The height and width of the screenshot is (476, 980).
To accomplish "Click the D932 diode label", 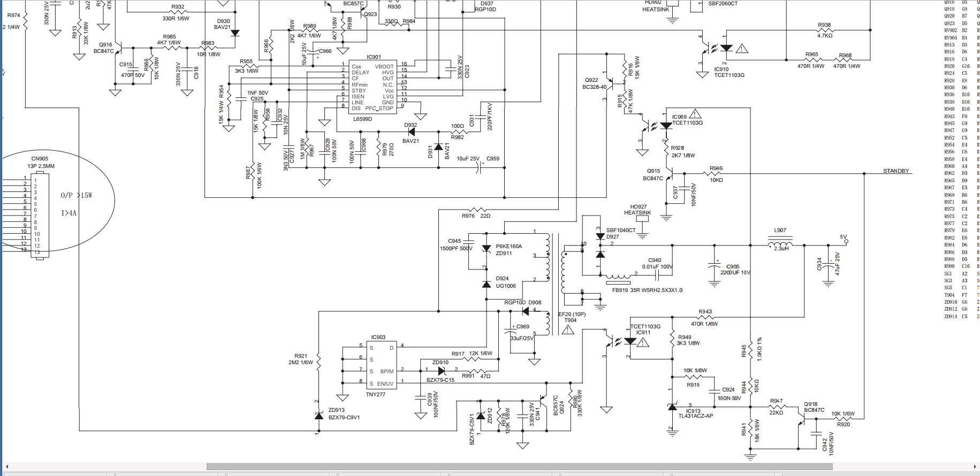I will [411, 125].
